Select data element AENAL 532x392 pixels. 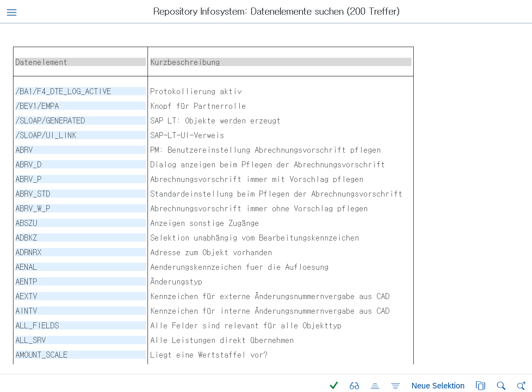pos(81,267)
